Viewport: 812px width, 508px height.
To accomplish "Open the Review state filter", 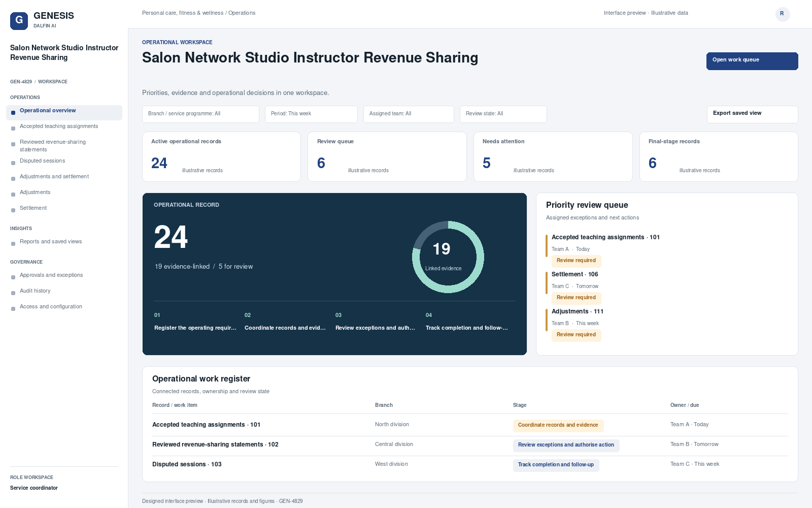I will click(503, 114).
